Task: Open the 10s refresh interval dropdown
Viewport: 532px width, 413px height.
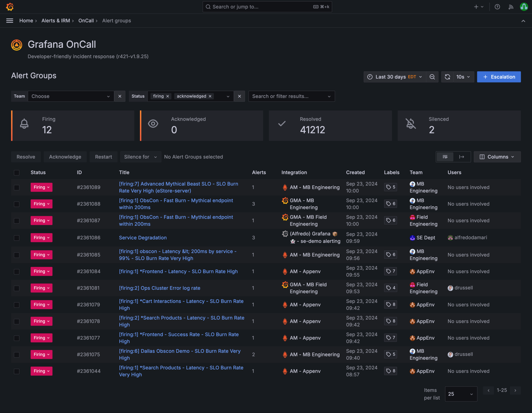Action: 463,77
